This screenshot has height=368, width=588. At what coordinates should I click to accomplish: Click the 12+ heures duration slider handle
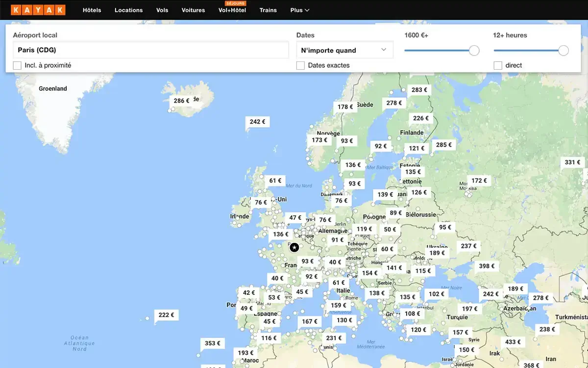point(563,51)
